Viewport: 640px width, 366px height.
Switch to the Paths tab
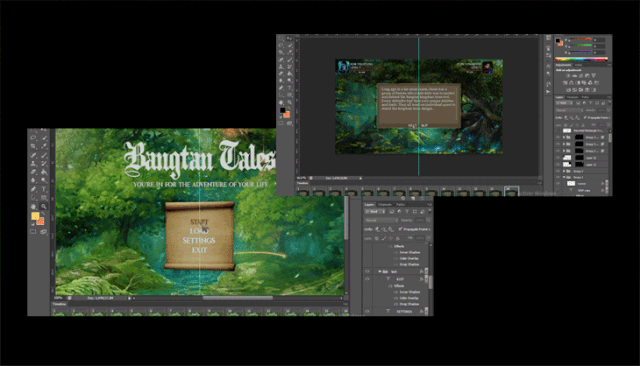point(400,205)
